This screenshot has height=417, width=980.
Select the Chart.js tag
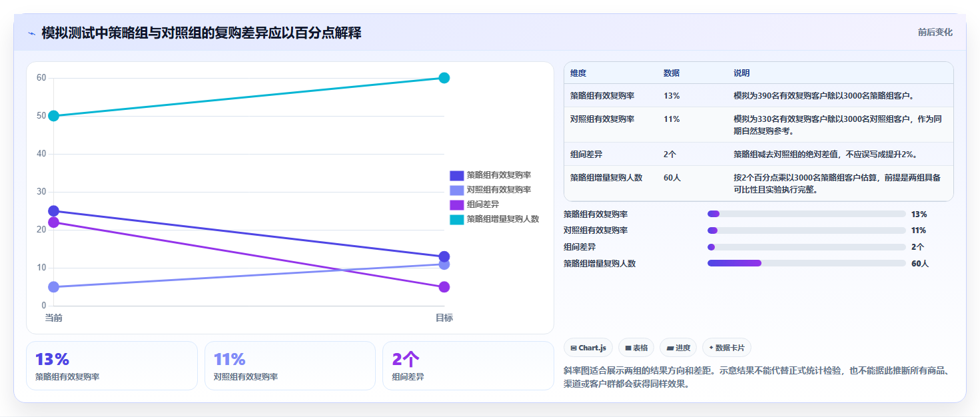coord(588,348)
